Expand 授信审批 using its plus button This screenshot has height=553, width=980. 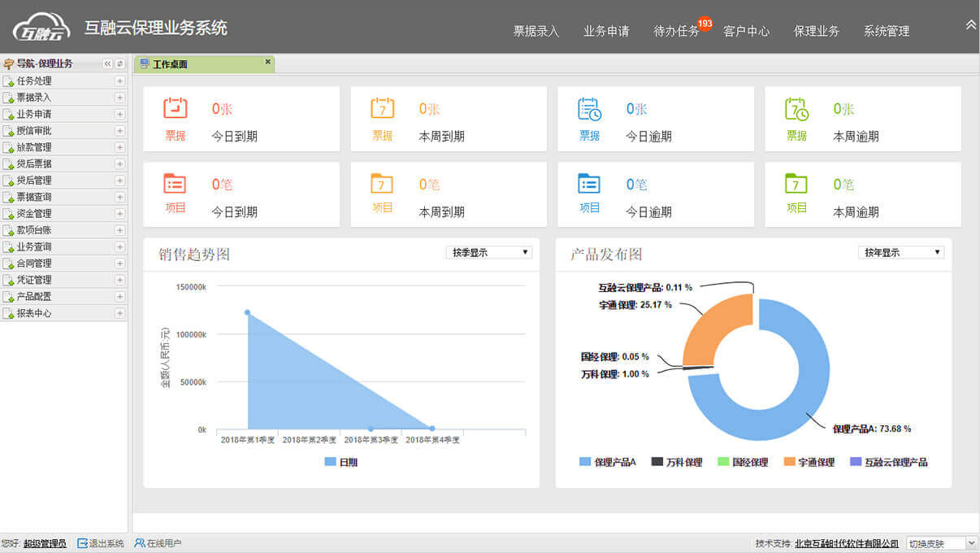click(x=119, y=131)
